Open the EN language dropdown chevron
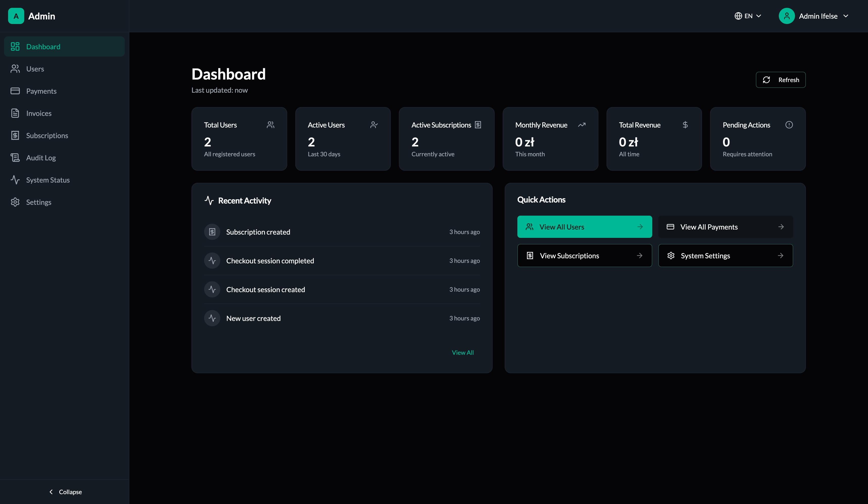 click(x=759, y=16)
